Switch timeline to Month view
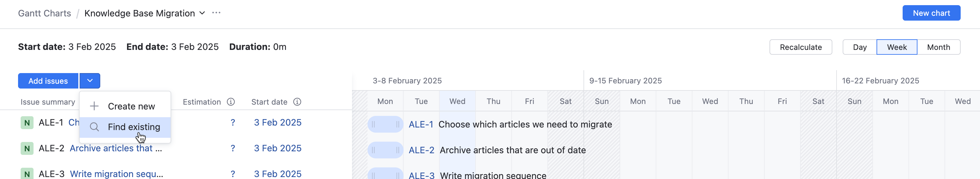 coord(938,47)
